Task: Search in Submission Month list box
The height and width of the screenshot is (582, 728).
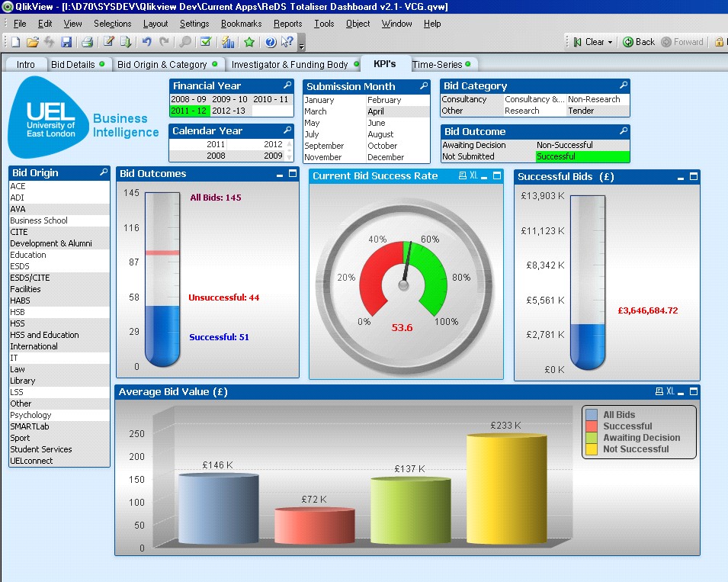Action: point(424,86)
